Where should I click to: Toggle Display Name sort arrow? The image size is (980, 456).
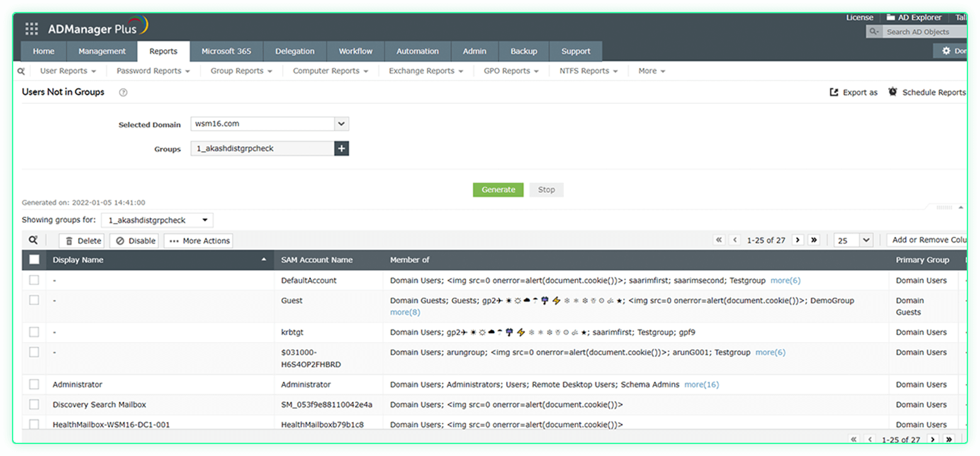(264, 260)
